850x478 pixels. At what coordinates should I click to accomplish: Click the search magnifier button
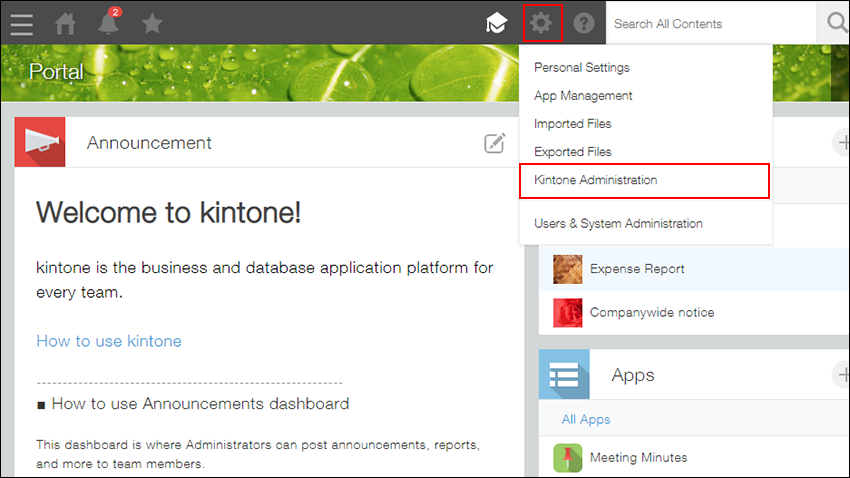click(x=836, y=23)
